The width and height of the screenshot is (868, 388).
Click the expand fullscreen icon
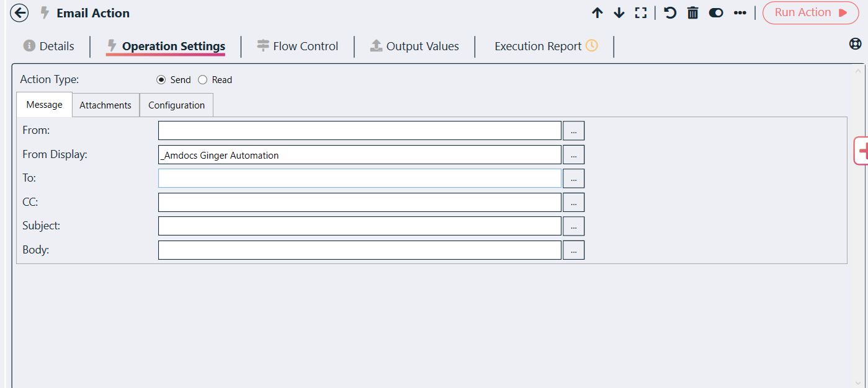point(641,13)
